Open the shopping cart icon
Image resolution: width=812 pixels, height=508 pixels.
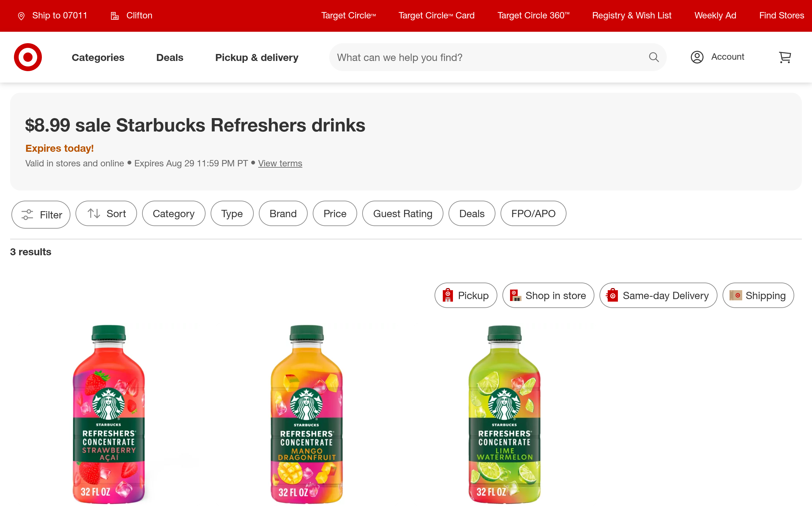click(785, 57)
